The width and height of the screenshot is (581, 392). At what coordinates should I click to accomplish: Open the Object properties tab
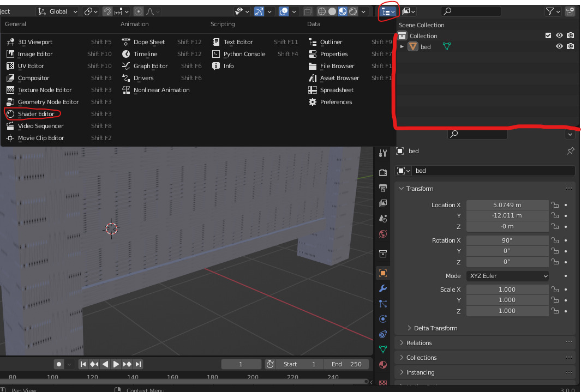383,273
